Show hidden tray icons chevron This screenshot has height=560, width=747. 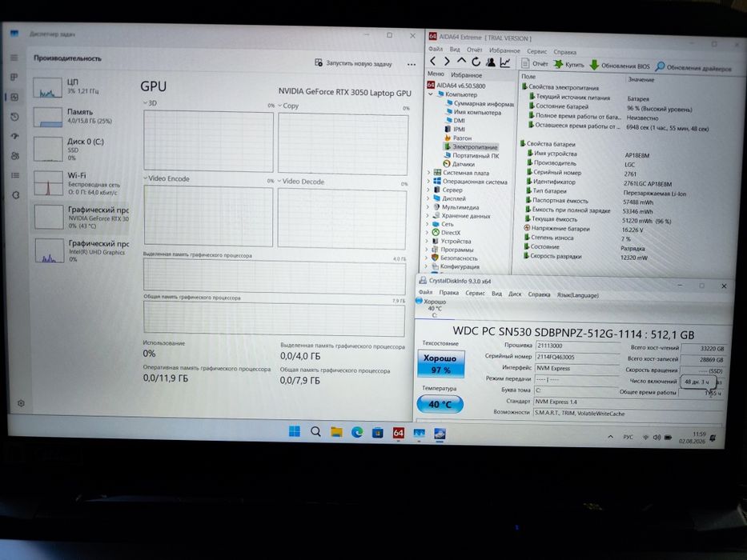(x=610, y=437)
